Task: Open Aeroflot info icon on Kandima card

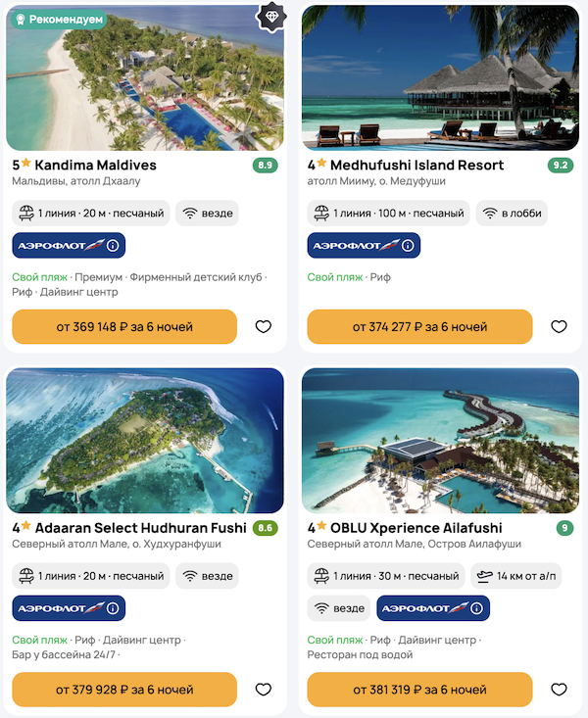Action: point(113,246)
